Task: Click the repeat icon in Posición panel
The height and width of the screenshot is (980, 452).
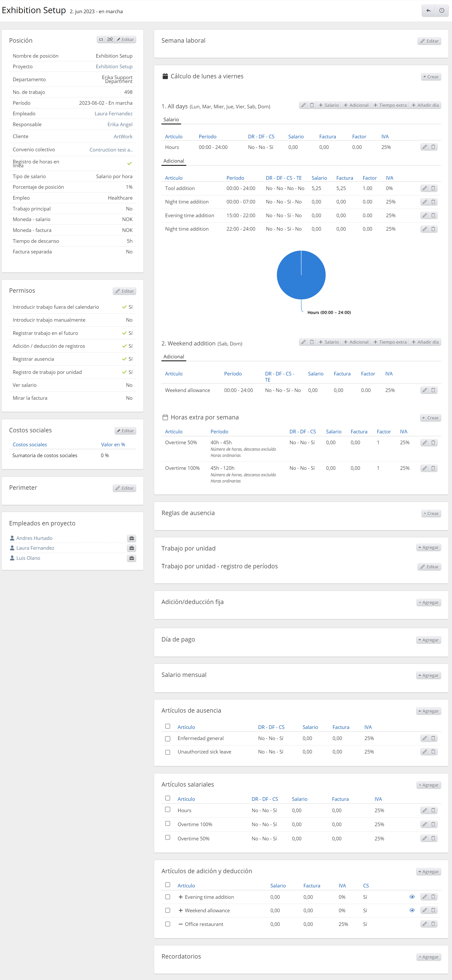Action: pos(101,40)
